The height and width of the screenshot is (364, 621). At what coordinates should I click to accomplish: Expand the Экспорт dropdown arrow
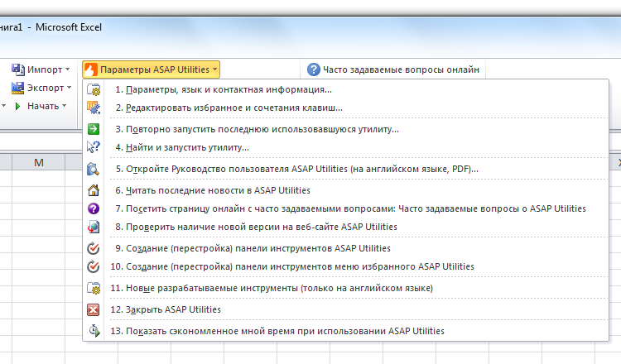70,88
